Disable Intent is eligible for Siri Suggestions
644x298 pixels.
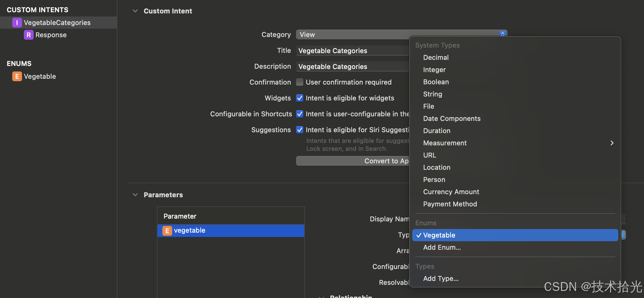point(300,130)
